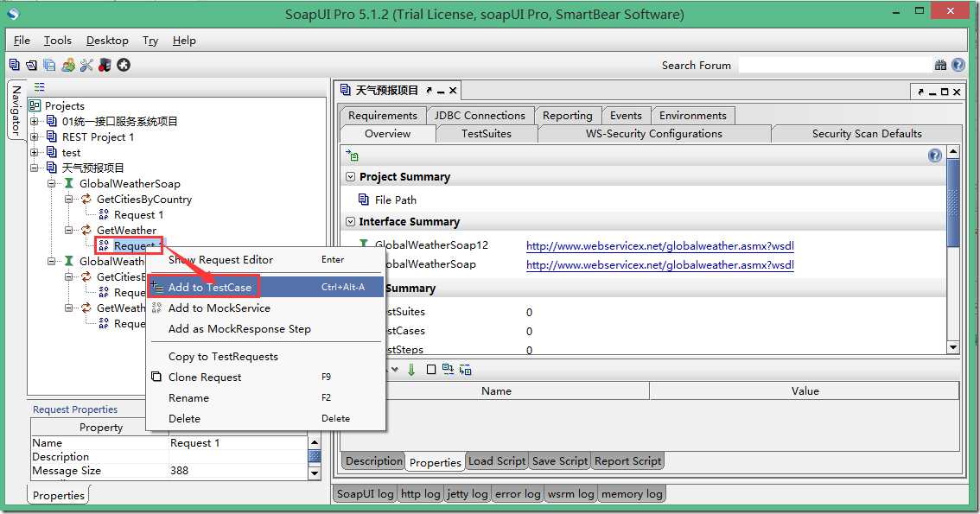Open the WSDL link for GlobalWeatherSoap12
Image resolution: width=980 pixels, height=514 pixels.
pos(660,246)
